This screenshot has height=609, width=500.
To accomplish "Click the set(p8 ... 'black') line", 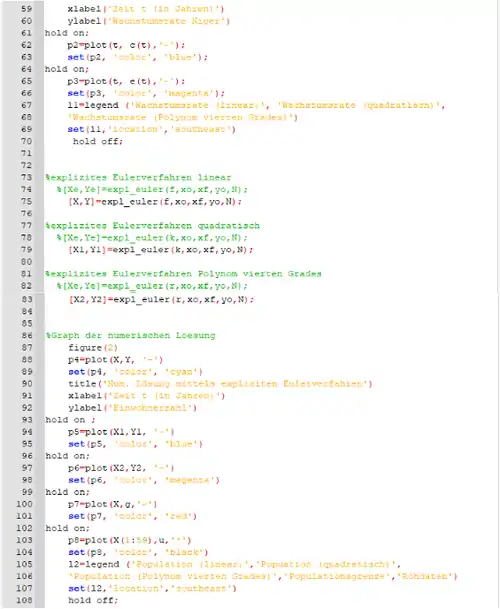I will coord(138,552).
